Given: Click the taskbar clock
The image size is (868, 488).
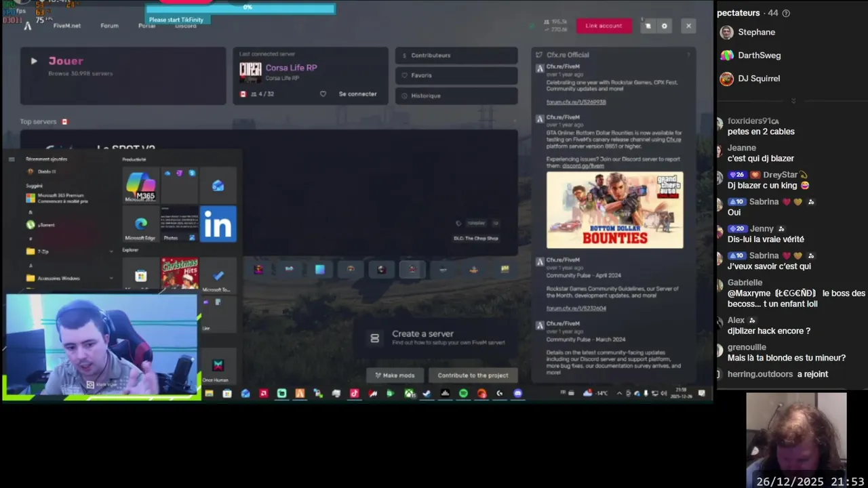Looking at the screenshot, I should pyautogui.click(x=681, y=393).
